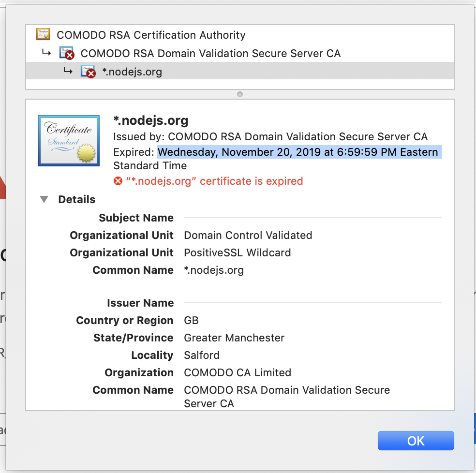Click the split pane divider handle dot

click(x=240, y=94)
